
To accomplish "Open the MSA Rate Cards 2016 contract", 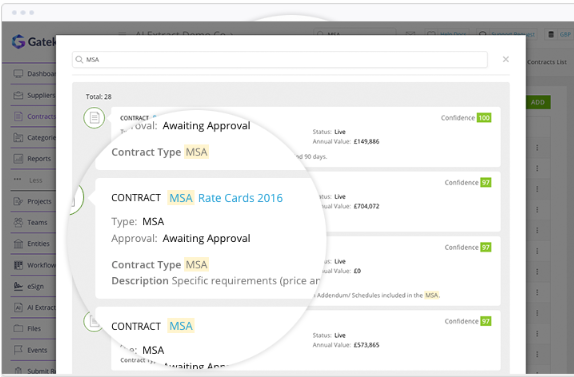I will point(226,198).
